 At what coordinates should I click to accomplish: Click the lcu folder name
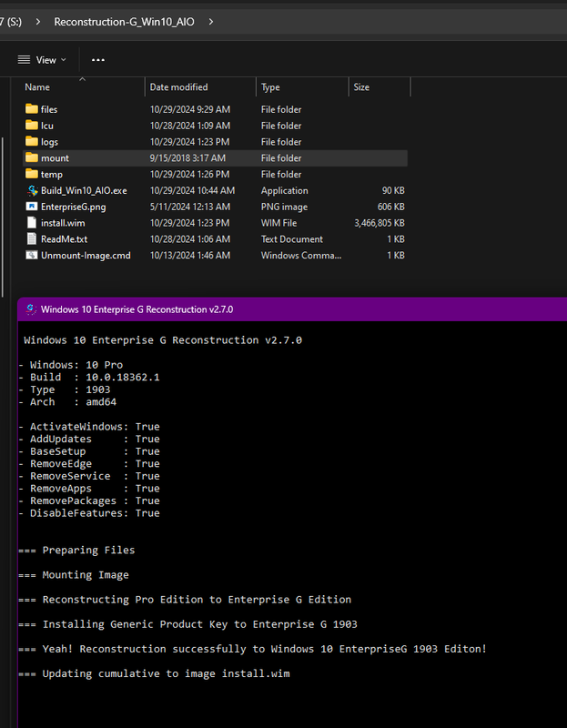[x=47, y=126]
